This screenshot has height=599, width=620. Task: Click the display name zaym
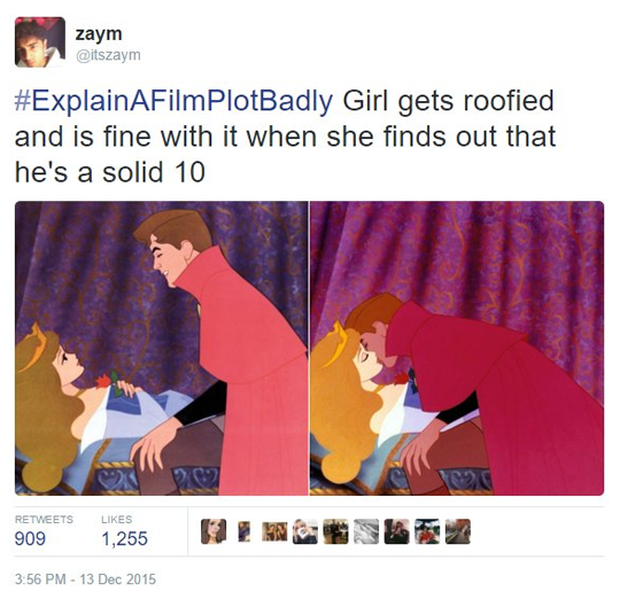(x=99, y=34)
